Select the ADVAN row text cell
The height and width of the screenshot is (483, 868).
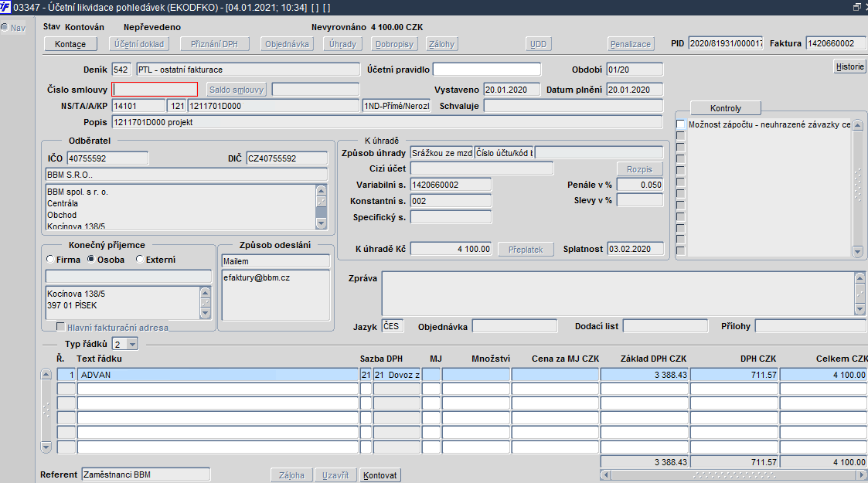click(x=216, y=375)
